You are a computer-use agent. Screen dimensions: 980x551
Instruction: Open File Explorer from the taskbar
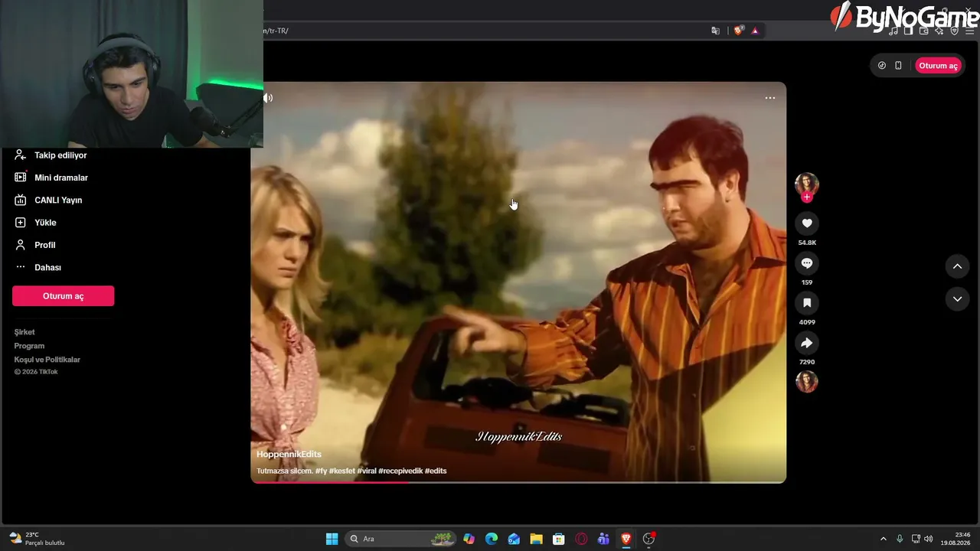point(536,539)
